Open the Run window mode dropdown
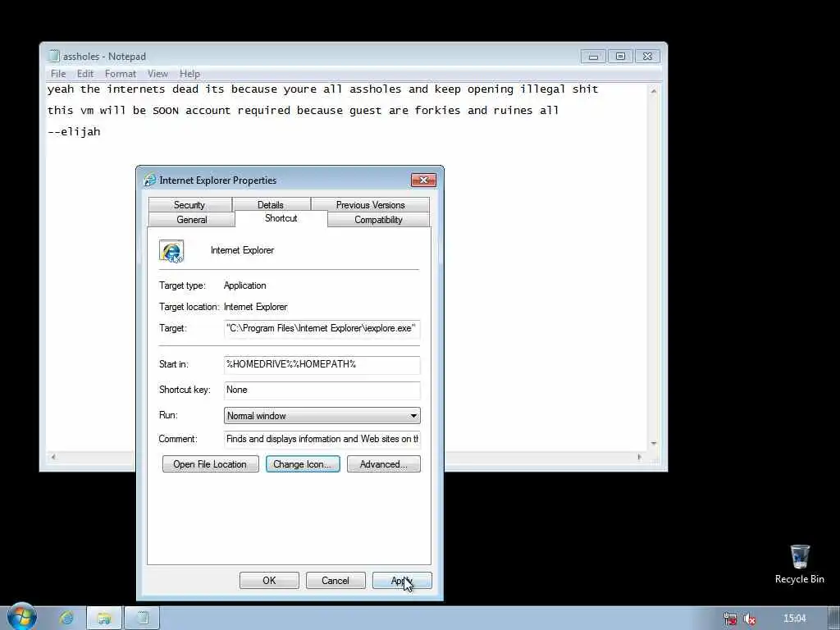This screenshot has width=840, height=630. point(322,416)
